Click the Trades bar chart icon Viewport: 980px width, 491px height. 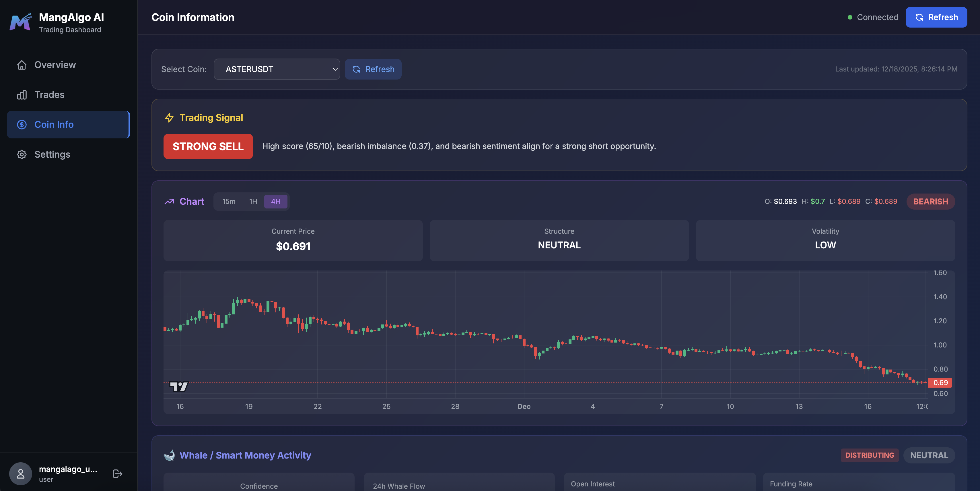(22, 94)
